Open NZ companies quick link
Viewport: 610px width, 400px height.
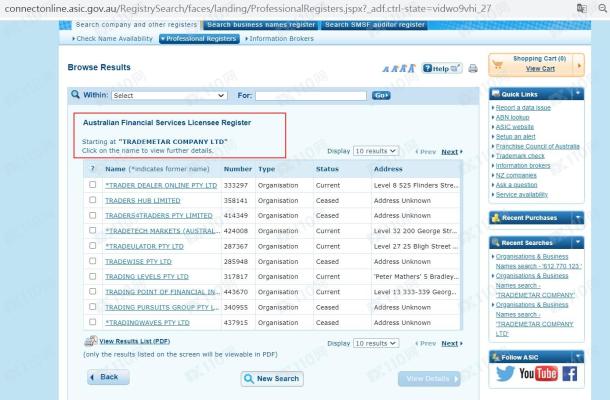516,175
